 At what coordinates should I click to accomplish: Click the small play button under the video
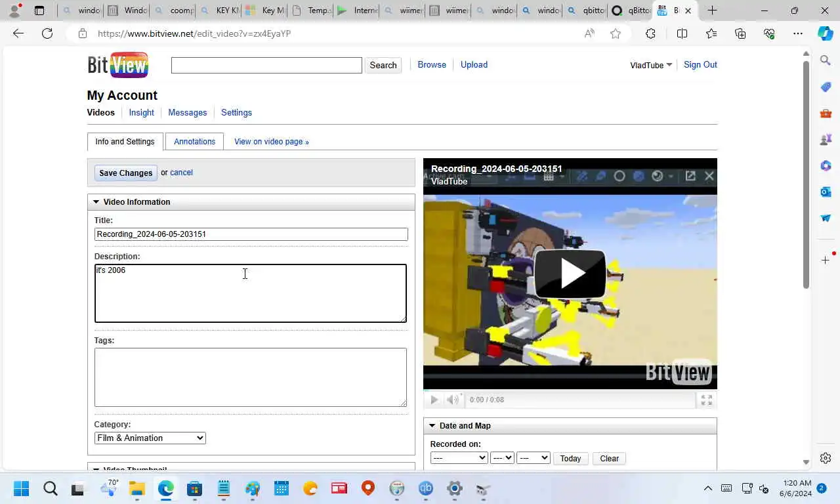point(434,400)
